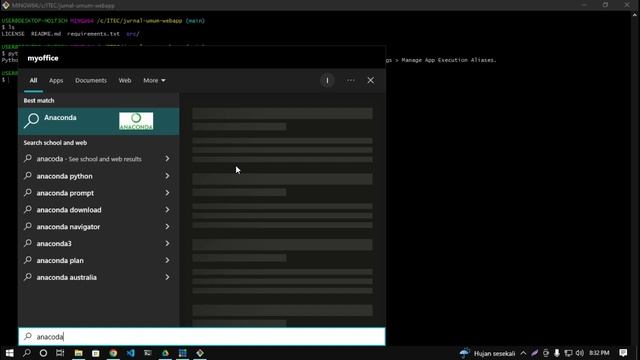Expand arrow for anaconda navigator suggestion
Image resolution: width=640 pixels, height=360 pixels.
point(167,227)
